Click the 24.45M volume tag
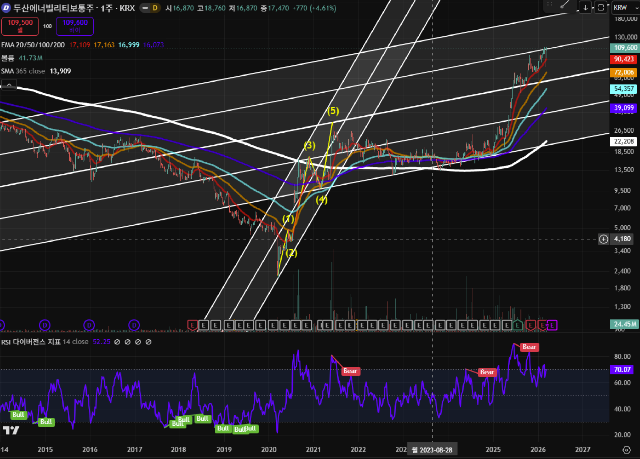The image size is (640, 459). 624,324
